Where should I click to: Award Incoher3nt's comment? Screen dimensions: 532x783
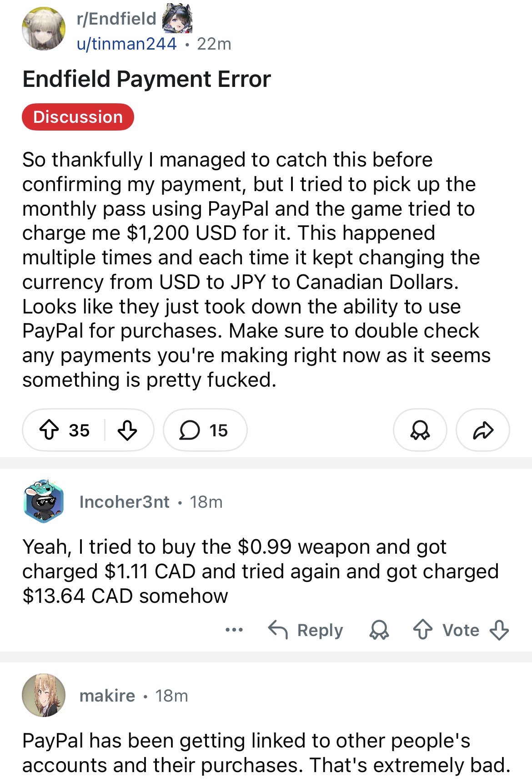pos(379,630)
